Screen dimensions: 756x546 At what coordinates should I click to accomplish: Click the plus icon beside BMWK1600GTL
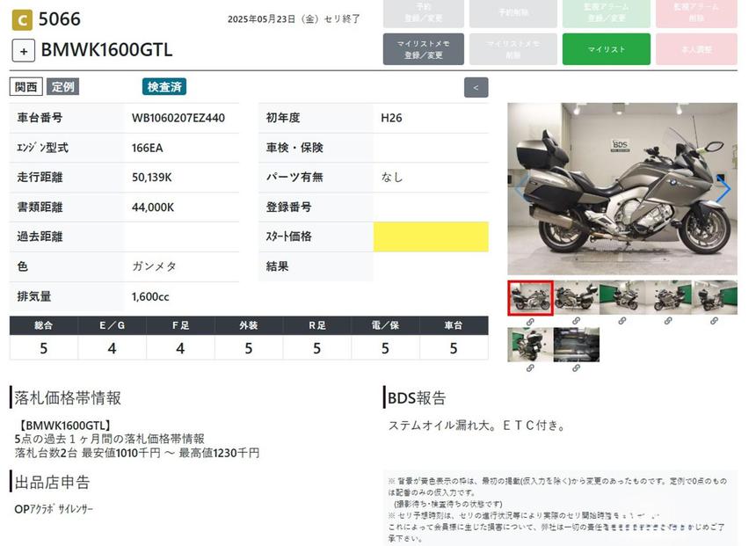(23, 49)
